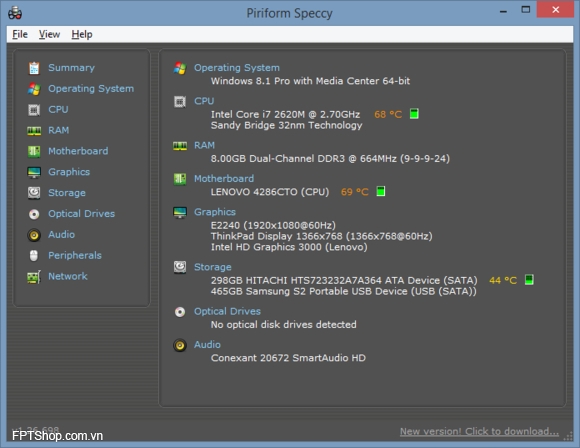
Task: Click Intel HD Graphics 3000 text
Action: coord(289,247)
